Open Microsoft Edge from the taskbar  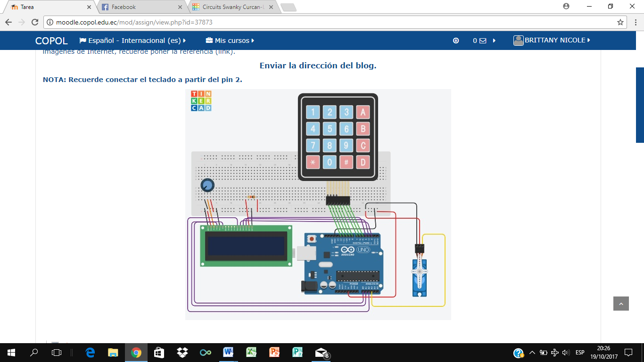89,352
